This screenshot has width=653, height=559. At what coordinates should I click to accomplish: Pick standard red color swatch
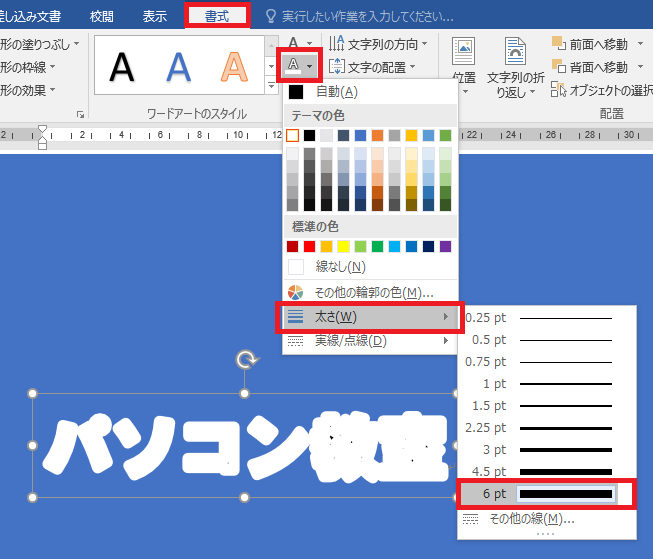[309, 247]
